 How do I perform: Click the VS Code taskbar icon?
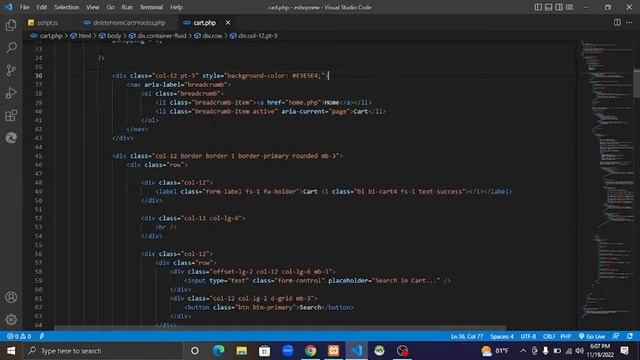(x=356, y=351)
